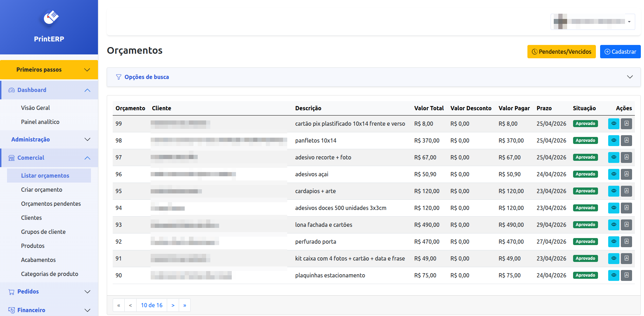
Task: Go to Clientes in the sidebar
Action: point(31,218)
